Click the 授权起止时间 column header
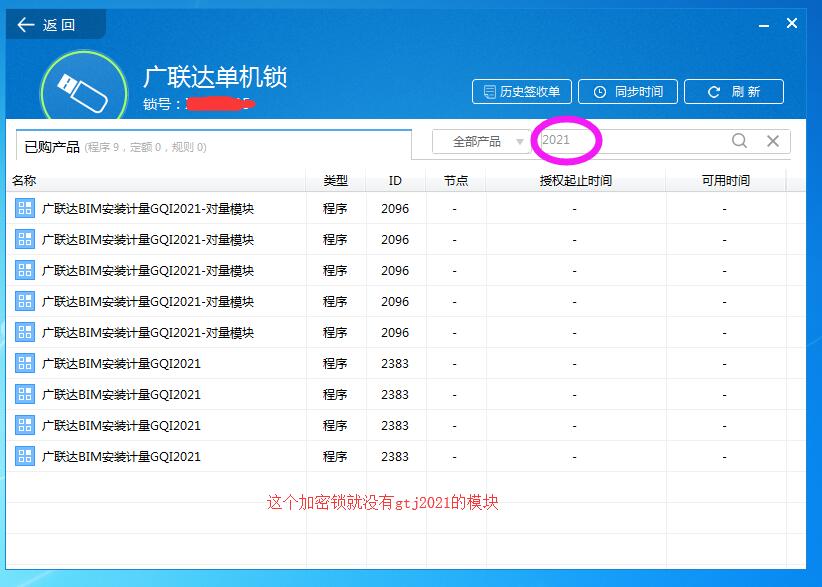 [576, 181]
